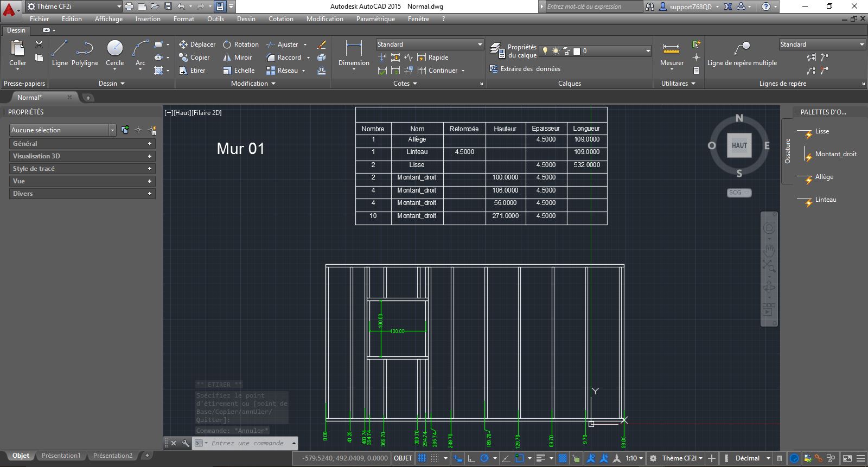Click the Dimension tool
868x467 pixels.
click(354, 53)
